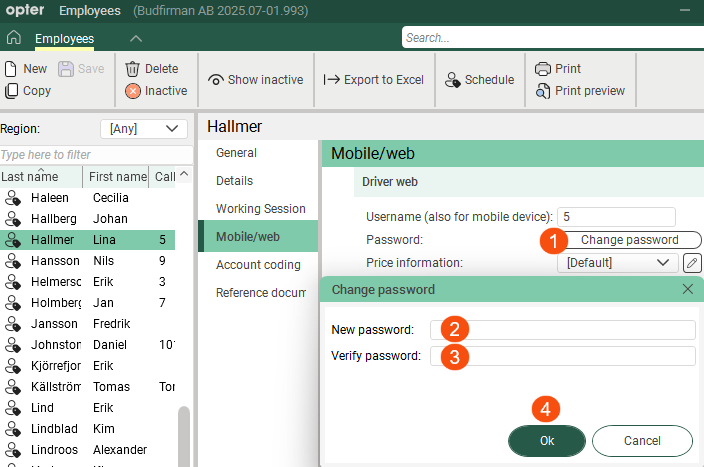Switch to the Account coding tab
Viewport: 704px width, 467px height.
258,265
